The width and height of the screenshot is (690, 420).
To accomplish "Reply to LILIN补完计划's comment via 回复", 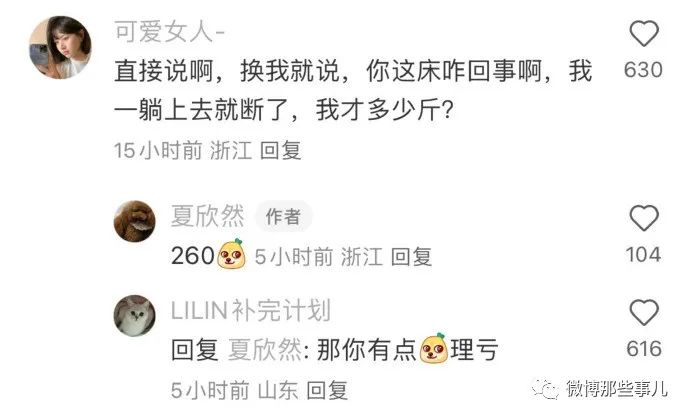I will 327,390.
